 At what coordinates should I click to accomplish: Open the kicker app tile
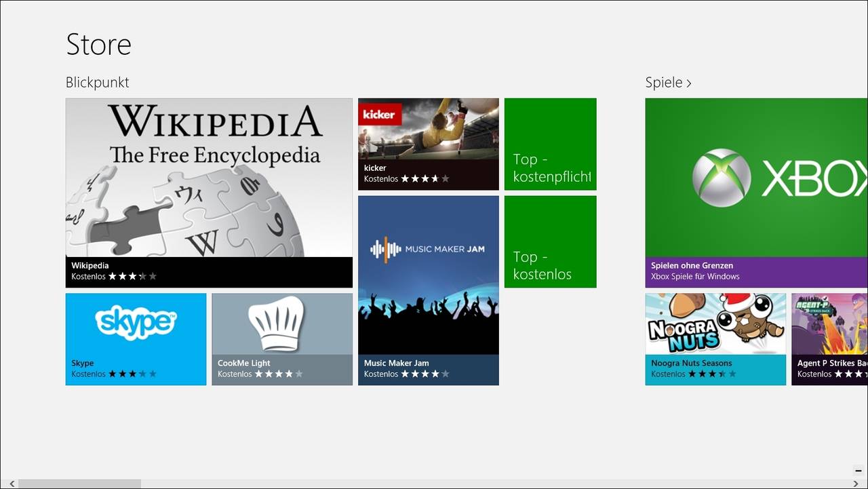tap(429, 144)
